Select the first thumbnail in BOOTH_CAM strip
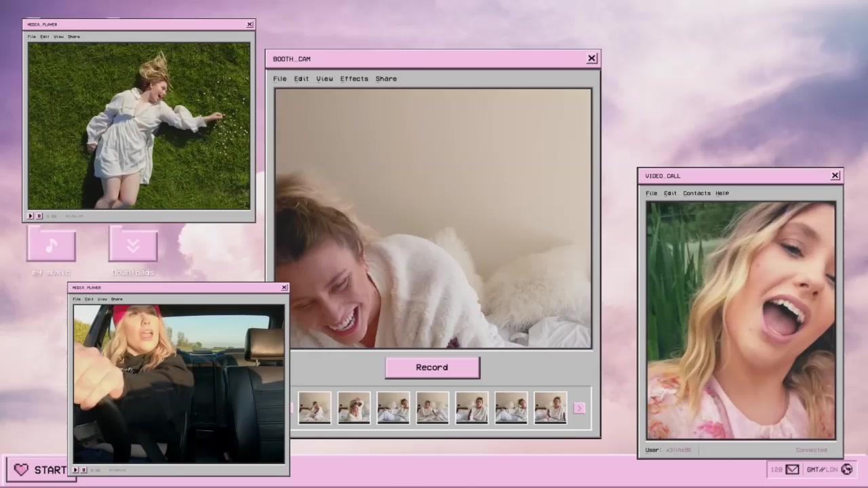 315,407
